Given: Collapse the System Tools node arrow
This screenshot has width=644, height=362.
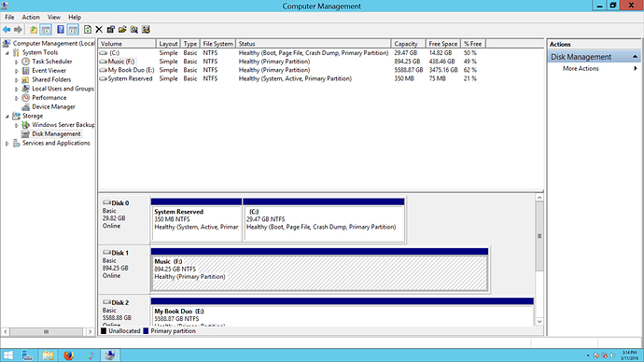Looking at the screenshot, I should pyautogui.click(x=7, y=53).
